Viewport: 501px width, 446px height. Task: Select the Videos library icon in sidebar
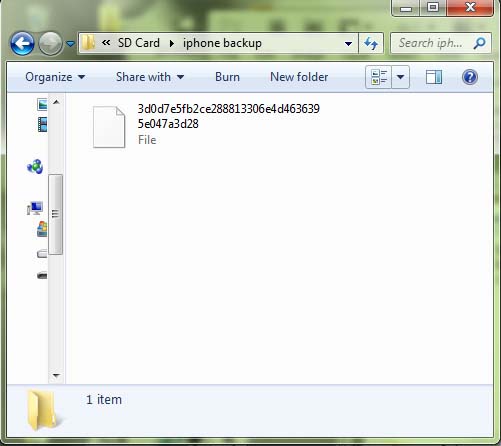pyautogui.click(x=42, y=124)
